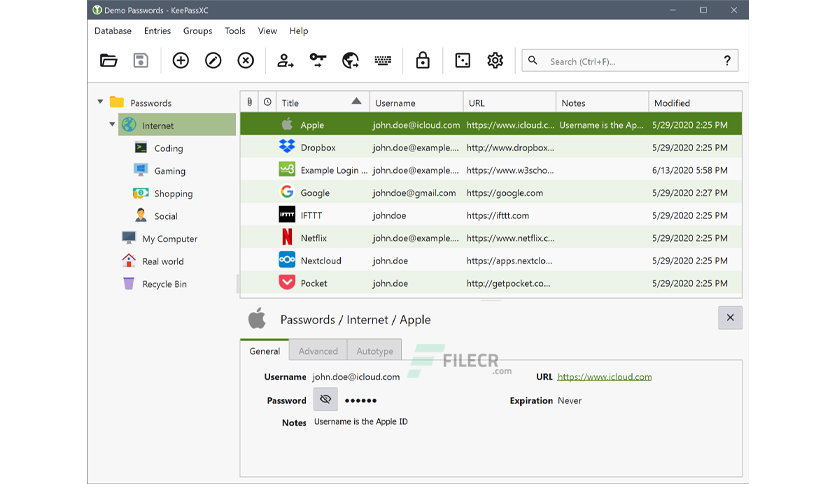Select the Passwords root group
Viewport: 836px width, 484px height.
click(x=150, y=103)
